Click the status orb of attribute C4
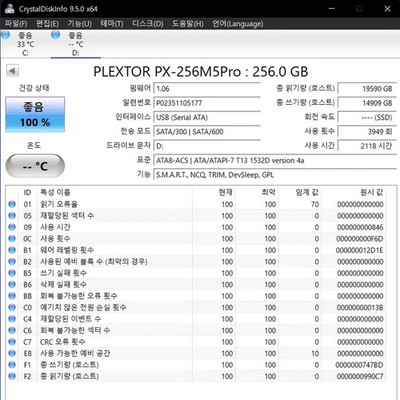 12,319
